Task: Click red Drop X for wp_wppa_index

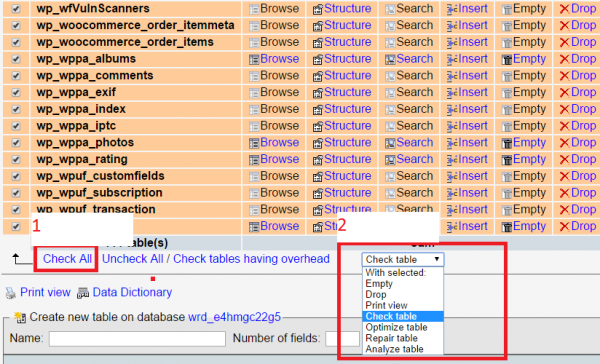Action: click(564, 110)
